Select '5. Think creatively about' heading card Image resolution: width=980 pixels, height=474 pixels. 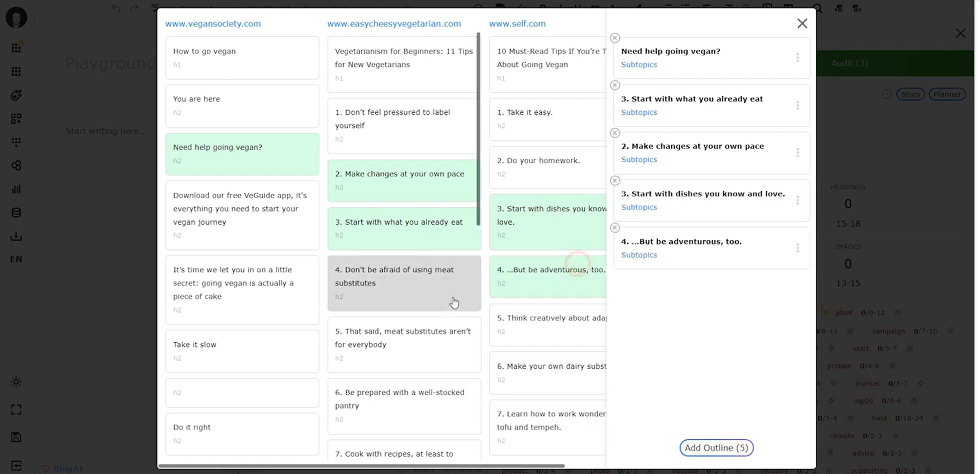548,324
